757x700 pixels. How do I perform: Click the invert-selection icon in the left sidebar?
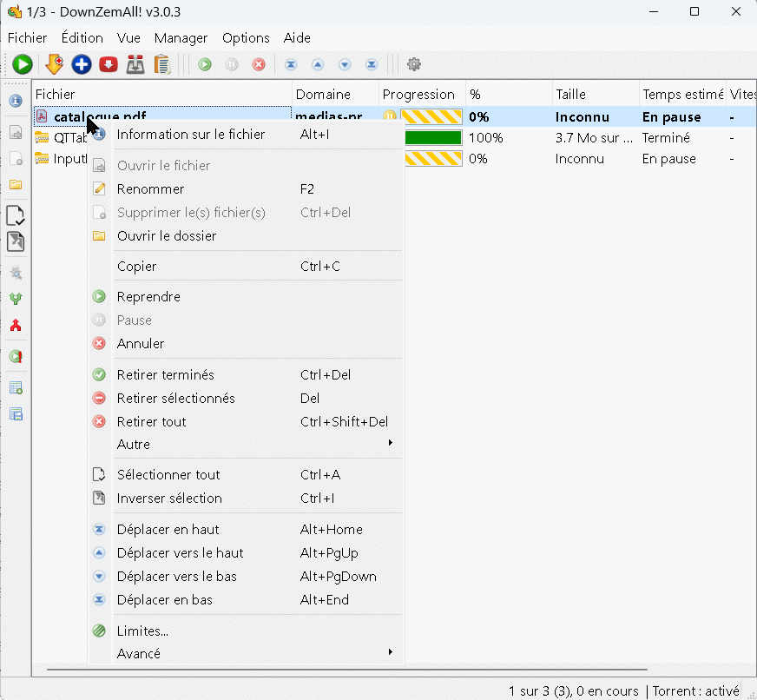[16, 241]
